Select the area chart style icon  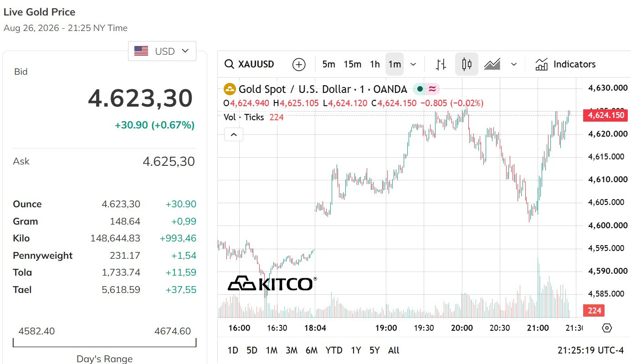[492, 64]
